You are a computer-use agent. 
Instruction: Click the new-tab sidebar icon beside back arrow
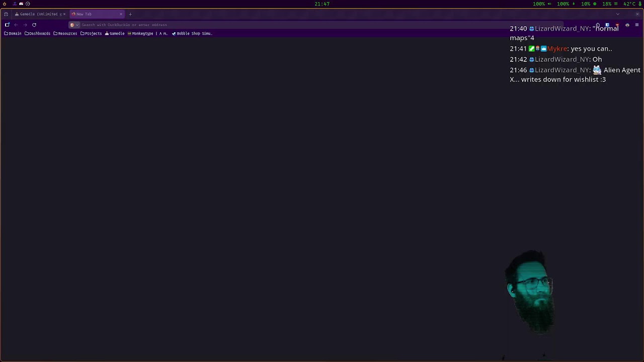click(x=7, y=25)
